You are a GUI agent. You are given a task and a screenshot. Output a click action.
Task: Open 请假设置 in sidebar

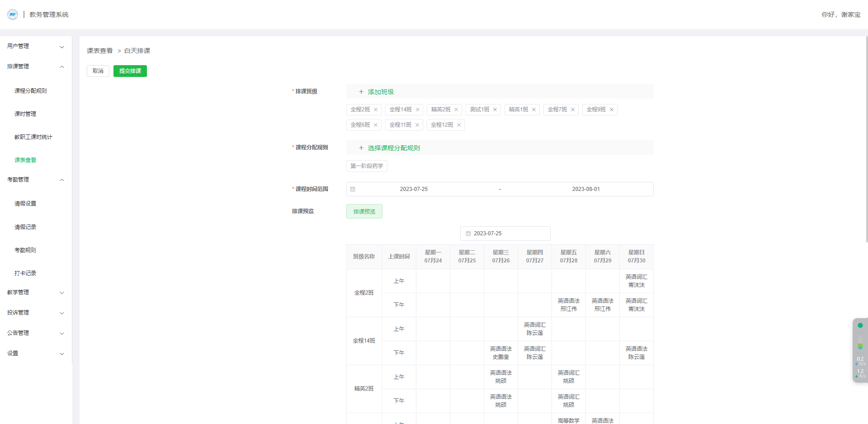25,204
